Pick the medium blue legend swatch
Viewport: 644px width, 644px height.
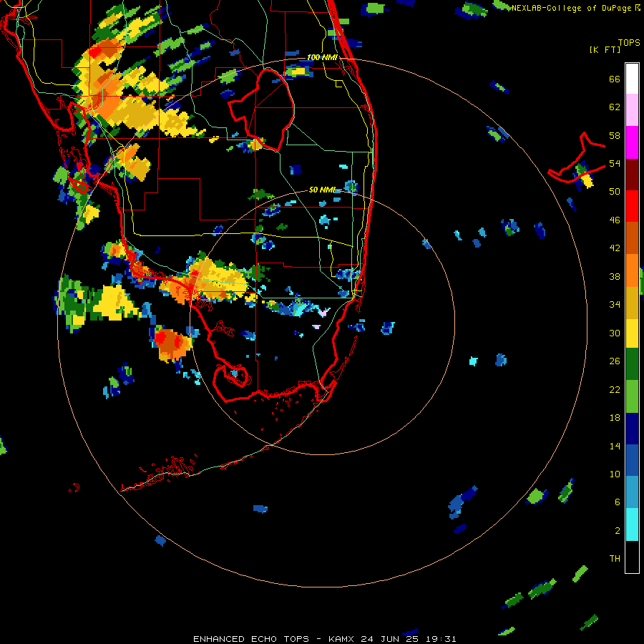tap(632, 460)
